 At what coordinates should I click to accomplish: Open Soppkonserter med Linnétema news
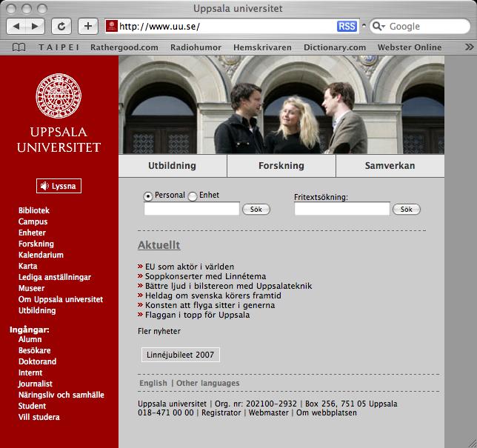pyautogui.click(x=205, y=276)
